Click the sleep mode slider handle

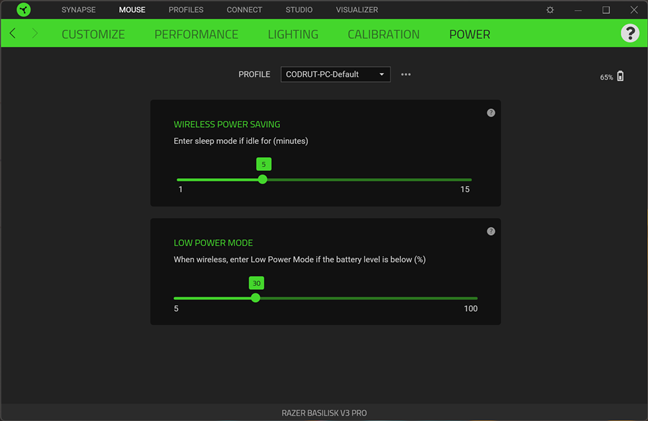[262, 179]
